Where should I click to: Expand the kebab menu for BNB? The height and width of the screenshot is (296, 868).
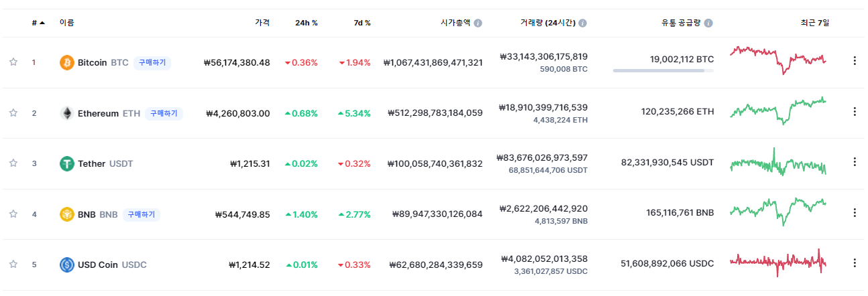855,212
